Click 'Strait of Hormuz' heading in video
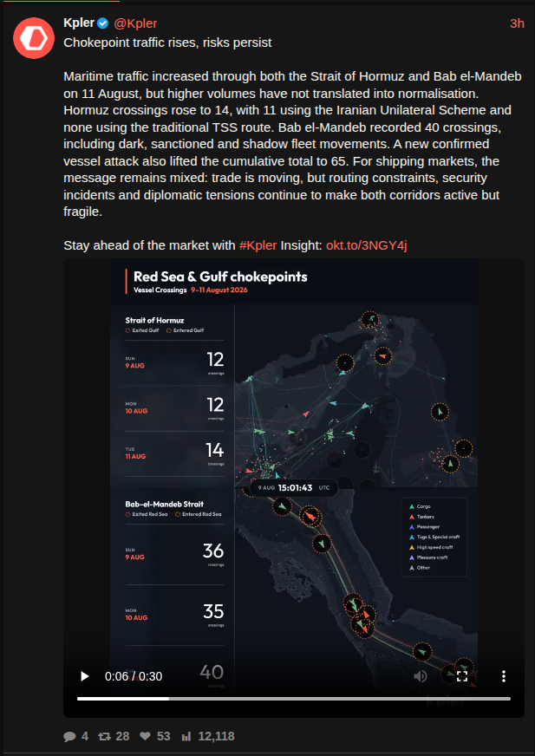Viewport: 535px width, 756px height. coord(154,320)
